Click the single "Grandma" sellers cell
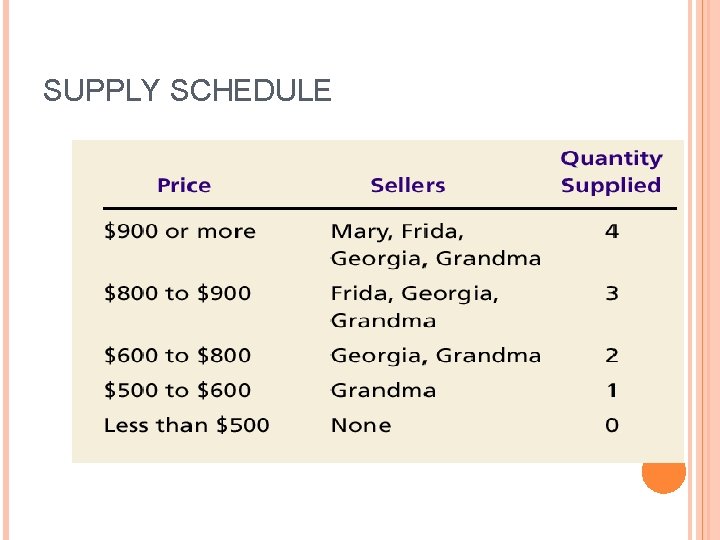This screenshot has width=720, height=540. click(383, 390)
